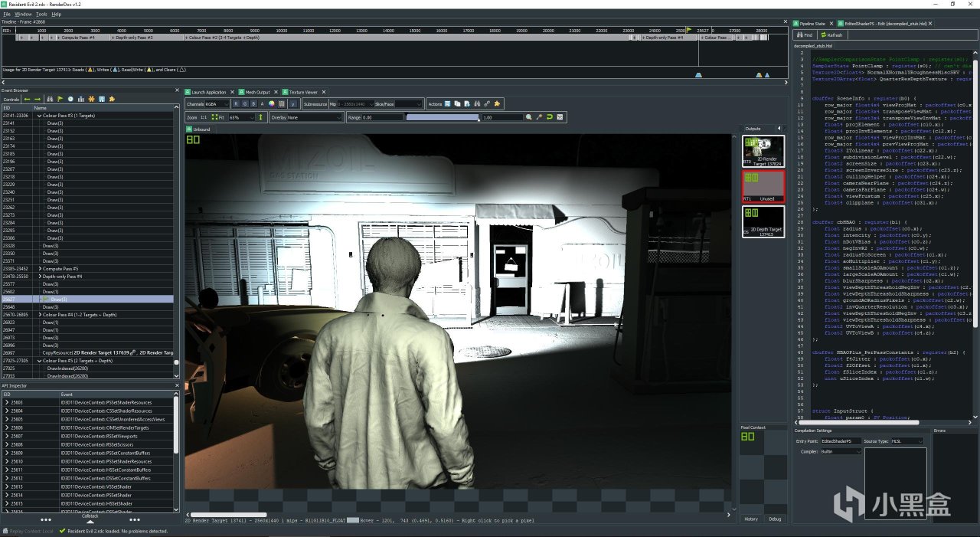Screen dimensions: 980x537
Task: Click Refresh in shader editor toolbar
Action: point(831,35)
